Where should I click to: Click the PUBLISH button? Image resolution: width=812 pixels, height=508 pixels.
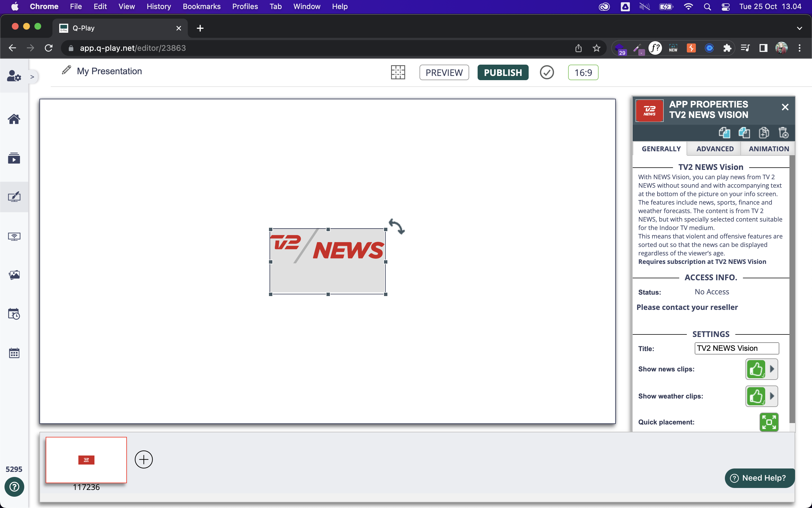click(503, 73)
